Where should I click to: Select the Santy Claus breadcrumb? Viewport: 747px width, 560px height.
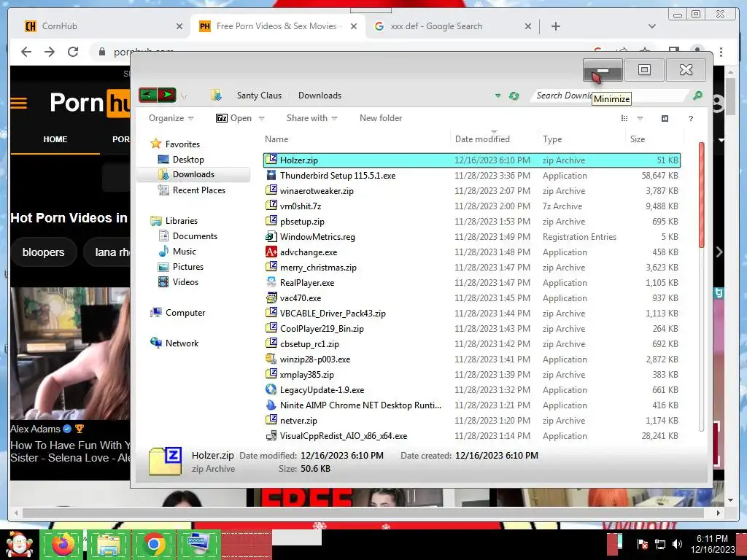tap(259, 96)
